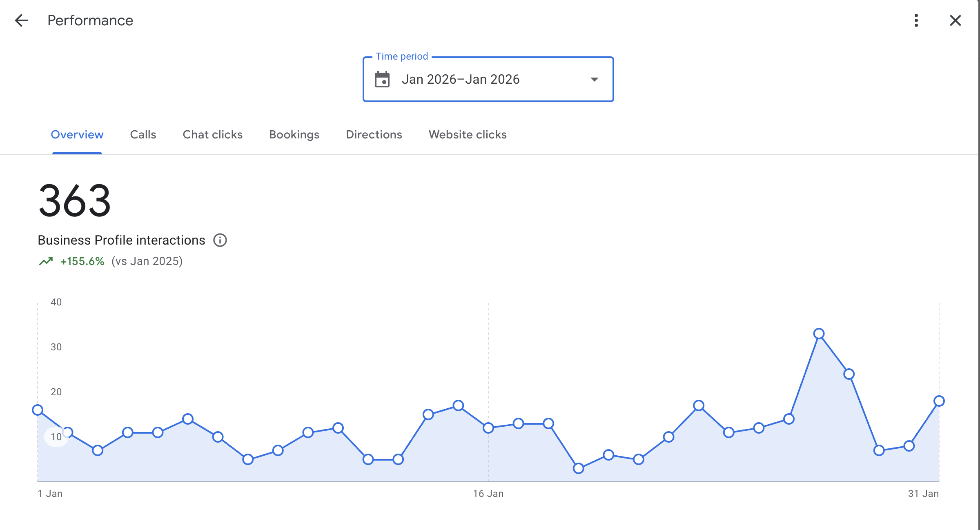Go to the Bookings tab
Viewport: 980px width, 530px height.
click(x=294, y=135)
